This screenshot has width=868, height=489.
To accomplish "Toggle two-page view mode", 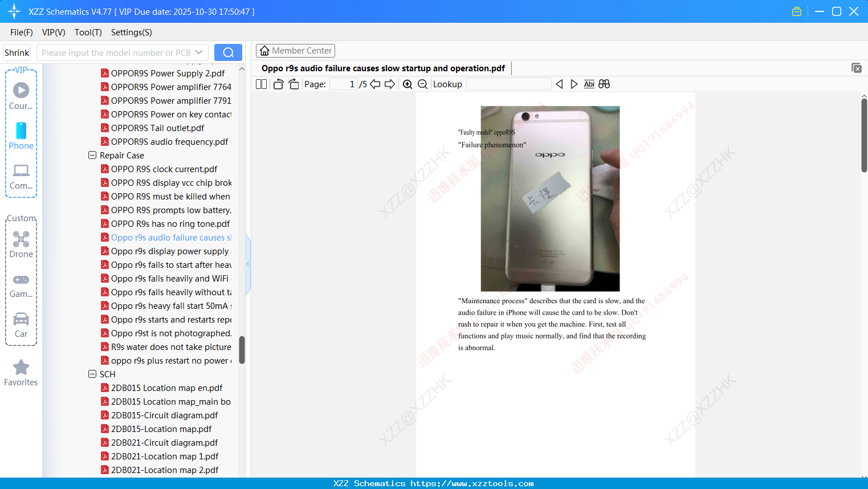I will click(x=260, y=83).
